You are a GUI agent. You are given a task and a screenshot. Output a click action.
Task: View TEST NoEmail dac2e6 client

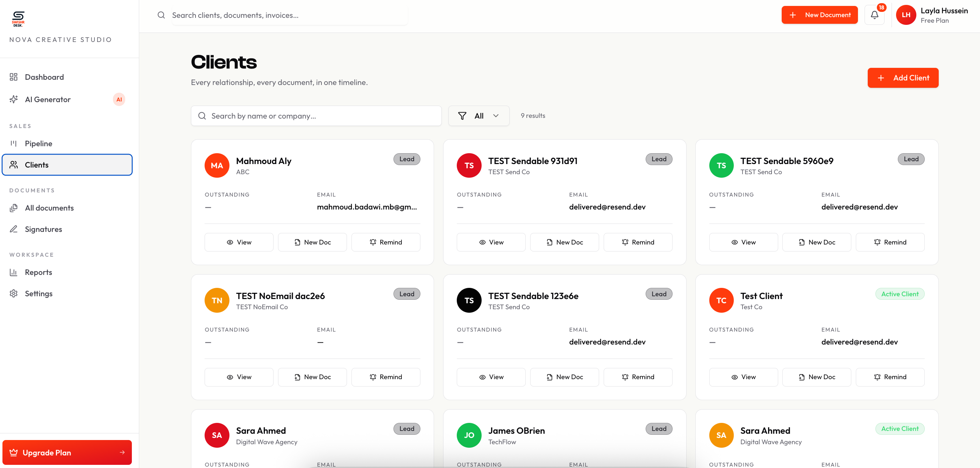239,377
